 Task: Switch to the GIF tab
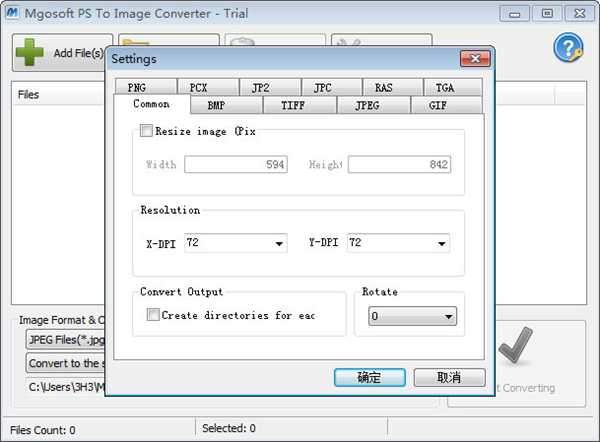pyautogui.click(x=447, y=105)
